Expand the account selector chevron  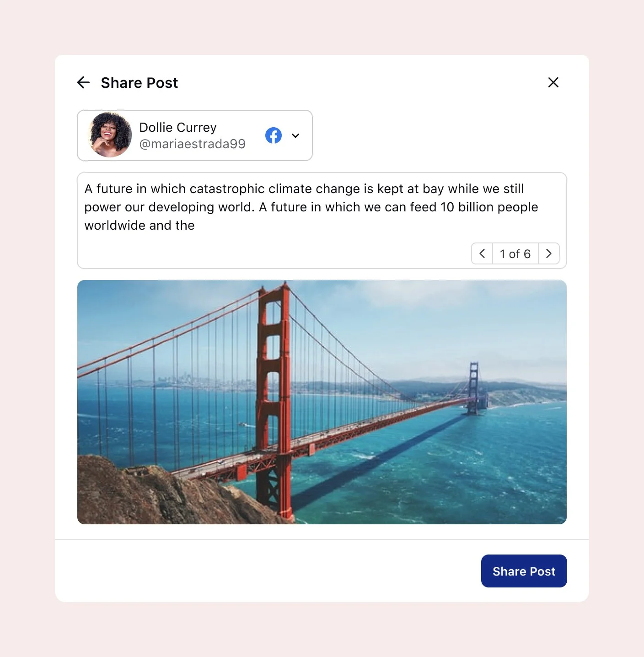(x=295, y=135)
